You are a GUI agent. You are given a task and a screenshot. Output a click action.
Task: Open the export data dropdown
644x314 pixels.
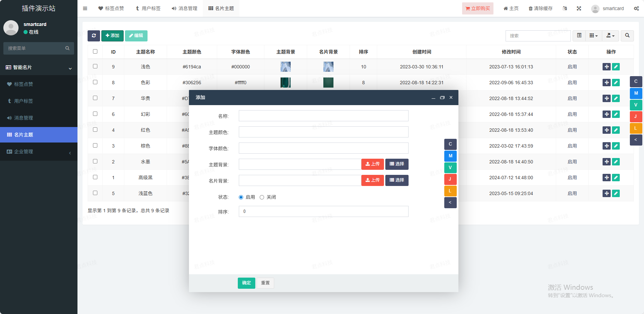point(610,36)
